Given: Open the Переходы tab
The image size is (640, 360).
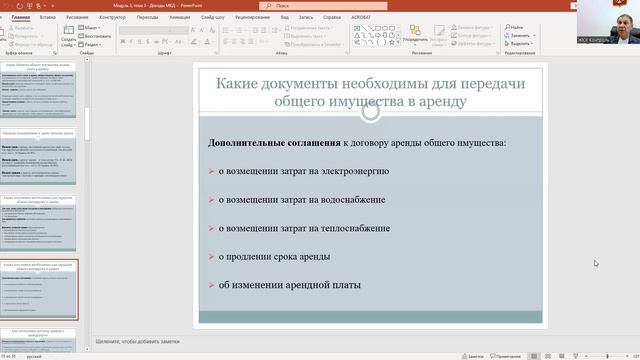Looking at the screenshot, I should [147, 17].
